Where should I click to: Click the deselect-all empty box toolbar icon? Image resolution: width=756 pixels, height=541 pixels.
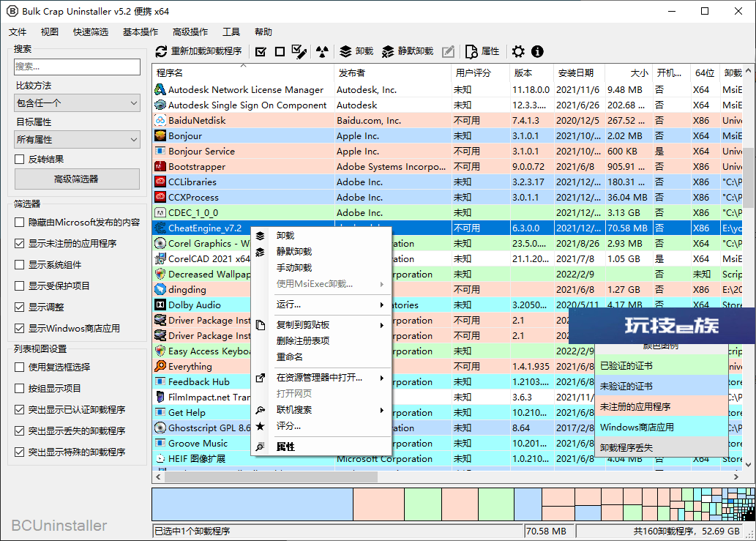point(280,51)
